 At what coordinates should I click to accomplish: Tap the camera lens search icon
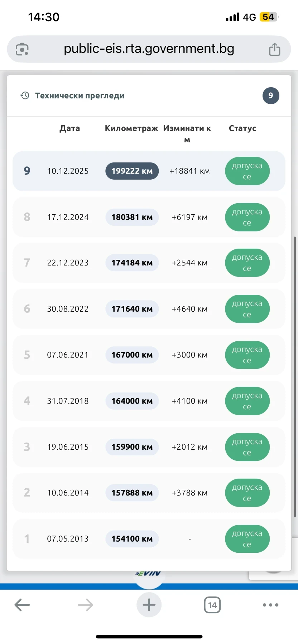(22, 49)
